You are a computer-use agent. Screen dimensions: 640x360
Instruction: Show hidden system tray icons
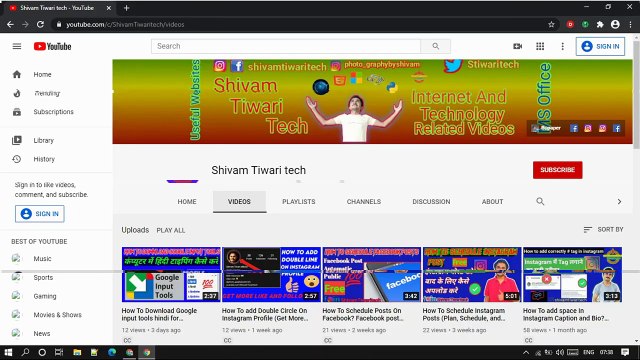click(x=526, y=352)
